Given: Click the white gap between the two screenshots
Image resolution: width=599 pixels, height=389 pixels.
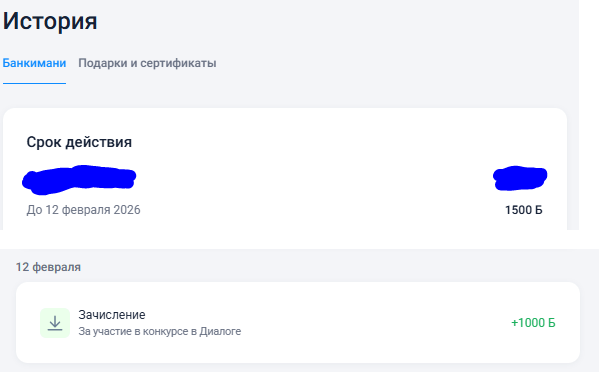Looking at the screenshot, I should (x=300, y=239).
